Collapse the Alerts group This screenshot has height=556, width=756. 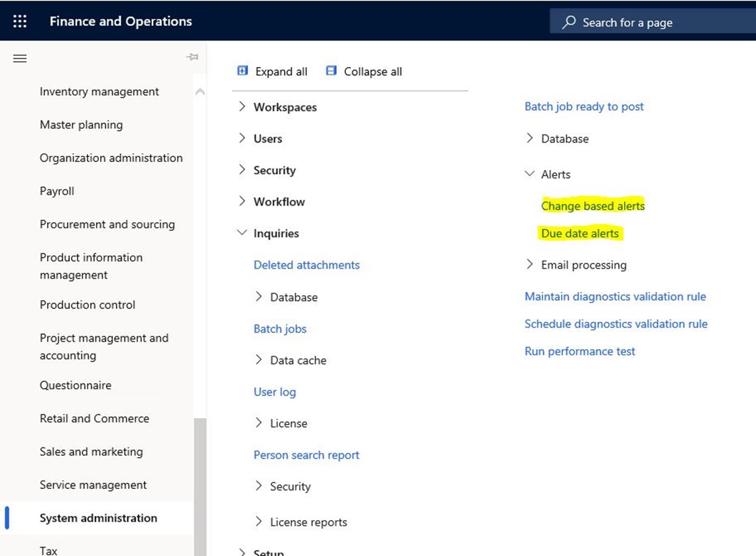click(529, 174)
